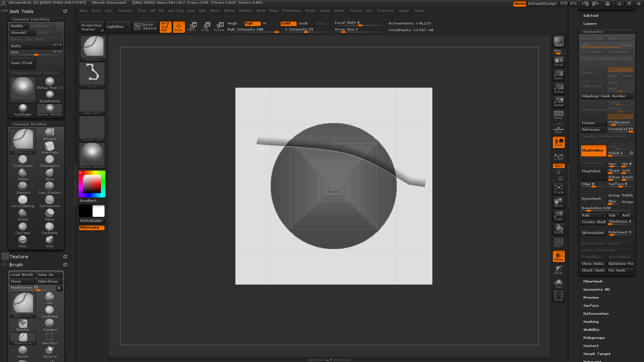Toggle the Floor grid

pyautogui.click(x=558, y=129)
